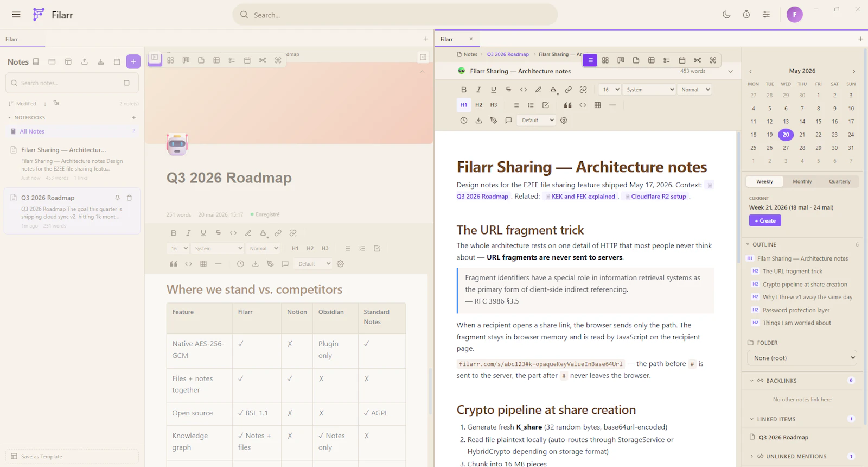Select calendar view in left pane view toolbar
868x467 pixels.
[x=247, y=60]
